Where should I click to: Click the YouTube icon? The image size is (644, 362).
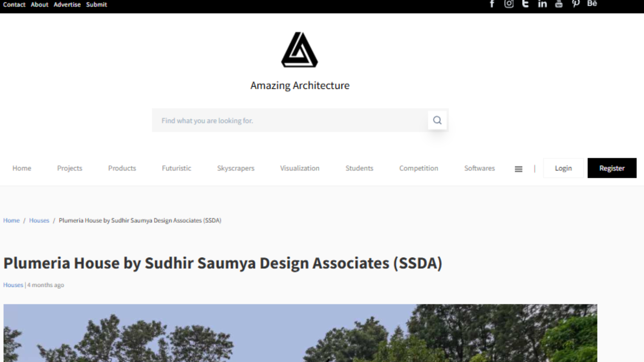click(559, 4)
